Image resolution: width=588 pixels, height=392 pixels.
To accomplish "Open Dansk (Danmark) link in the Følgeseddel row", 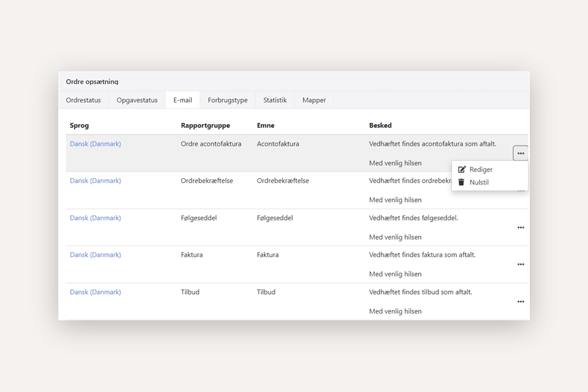I will coord(96,218).
